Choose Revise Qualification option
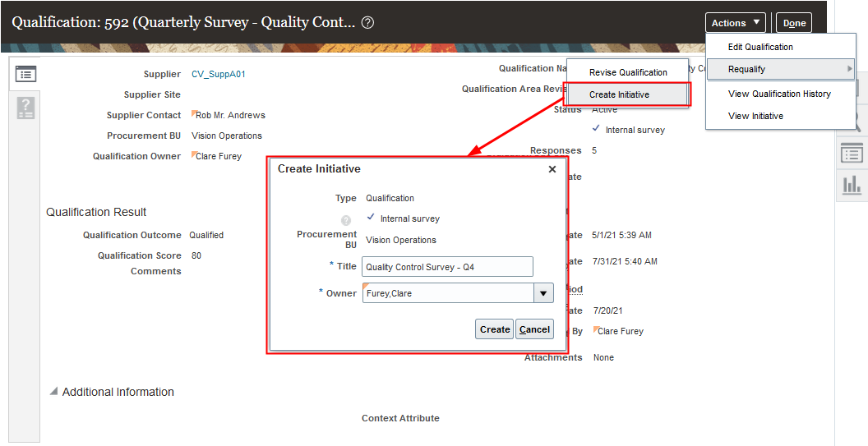 click(x=628, y=72)
